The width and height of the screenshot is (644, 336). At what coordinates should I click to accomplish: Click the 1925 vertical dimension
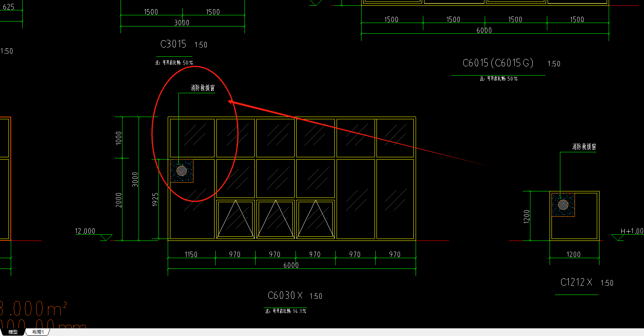point(155,199)
